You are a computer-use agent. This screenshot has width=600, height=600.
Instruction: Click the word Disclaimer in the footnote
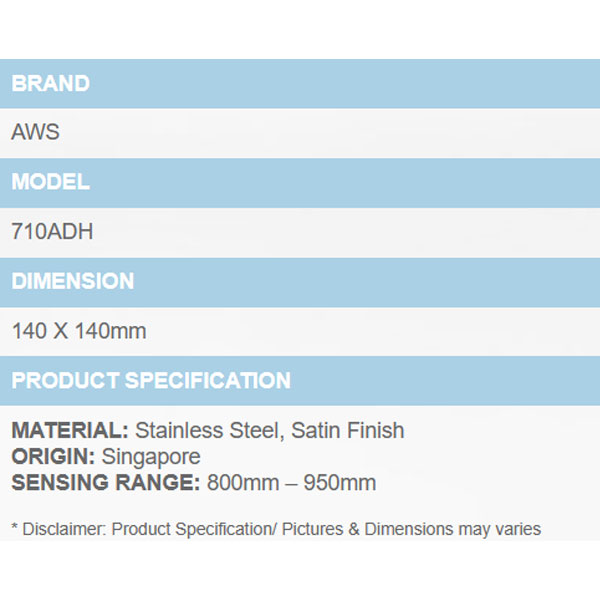62,529
